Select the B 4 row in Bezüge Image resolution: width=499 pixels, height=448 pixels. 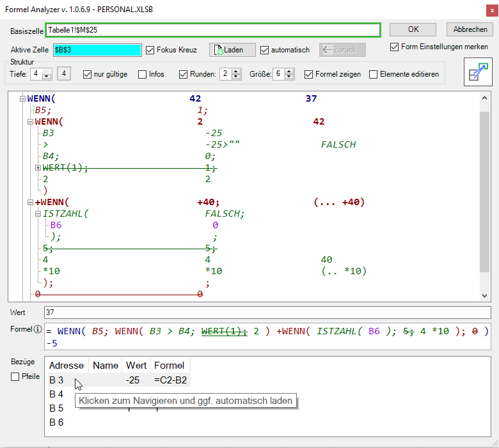pos(56,394)
